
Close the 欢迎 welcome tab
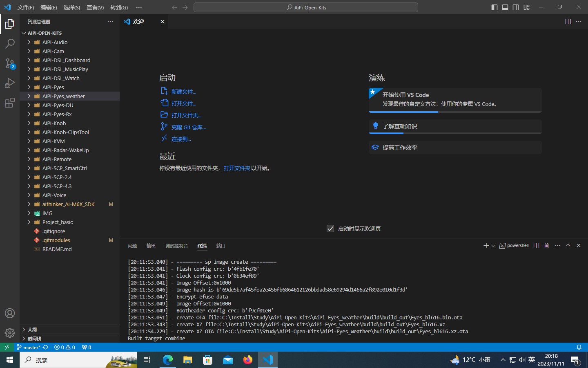[x=163, y=22]
